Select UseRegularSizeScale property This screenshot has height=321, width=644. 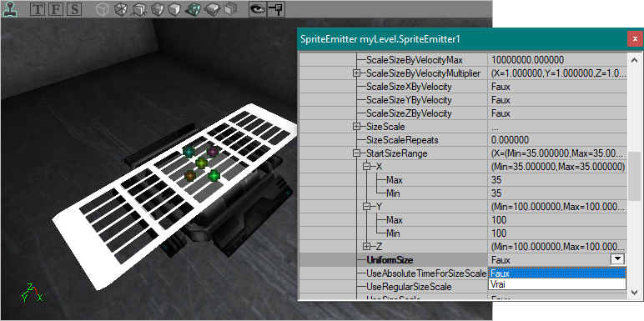pyautogui.click(x=409, y=287)
